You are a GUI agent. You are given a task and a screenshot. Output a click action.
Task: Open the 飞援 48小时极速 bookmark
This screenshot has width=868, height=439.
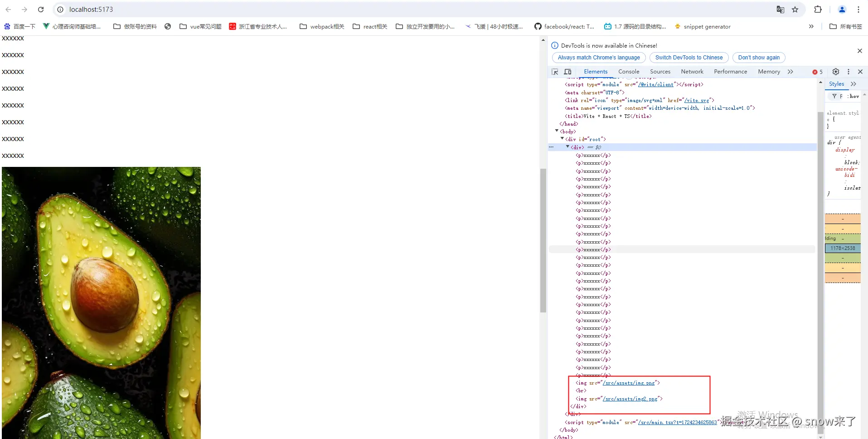click(494, 27)
